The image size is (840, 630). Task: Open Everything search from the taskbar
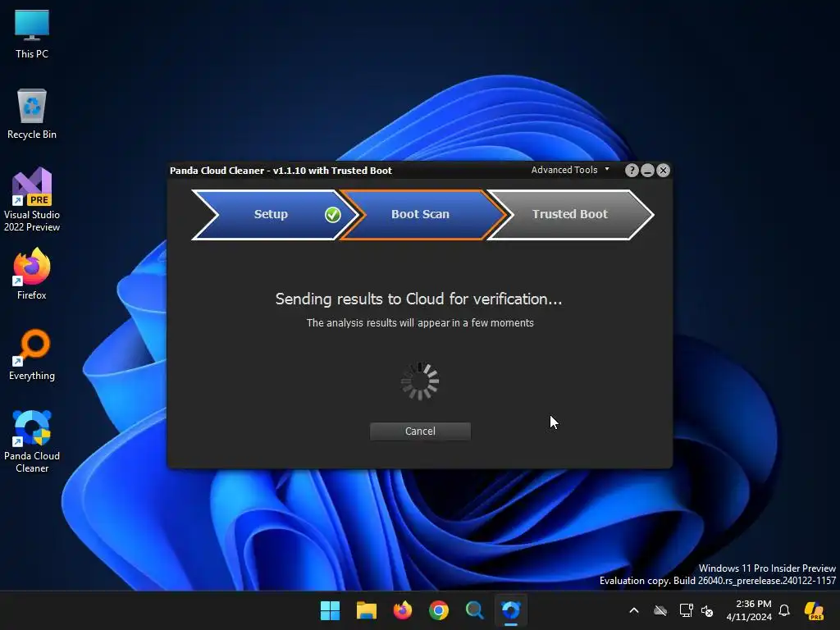tap(475, 610)
